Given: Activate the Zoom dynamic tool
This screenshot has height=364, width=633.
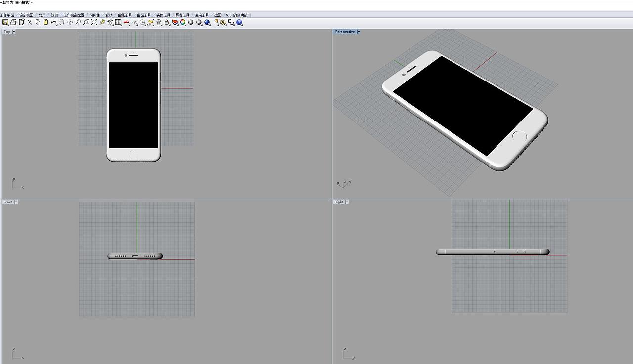Looking at the screenshot, I should point(78,22).
